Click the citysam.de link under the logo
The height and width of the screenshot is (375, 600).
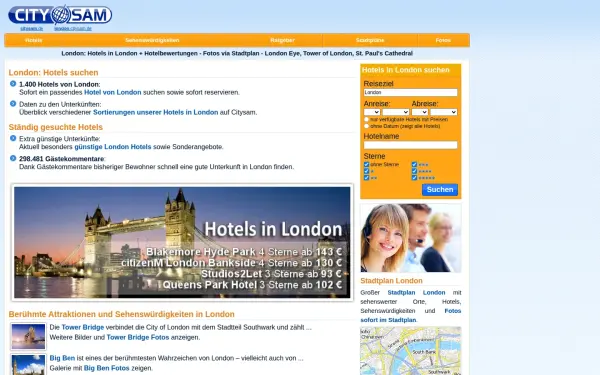pos(32,28)
